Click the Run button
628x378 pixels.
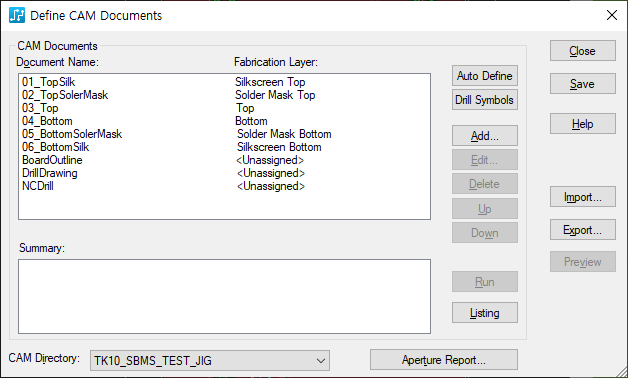(x=485, y=281)
